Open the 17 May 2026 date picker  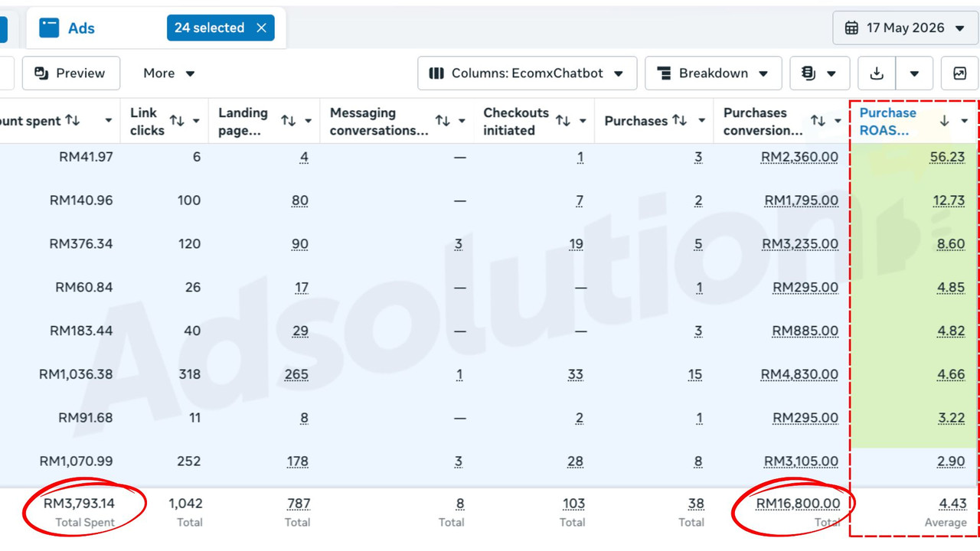(x=904, y=28)
